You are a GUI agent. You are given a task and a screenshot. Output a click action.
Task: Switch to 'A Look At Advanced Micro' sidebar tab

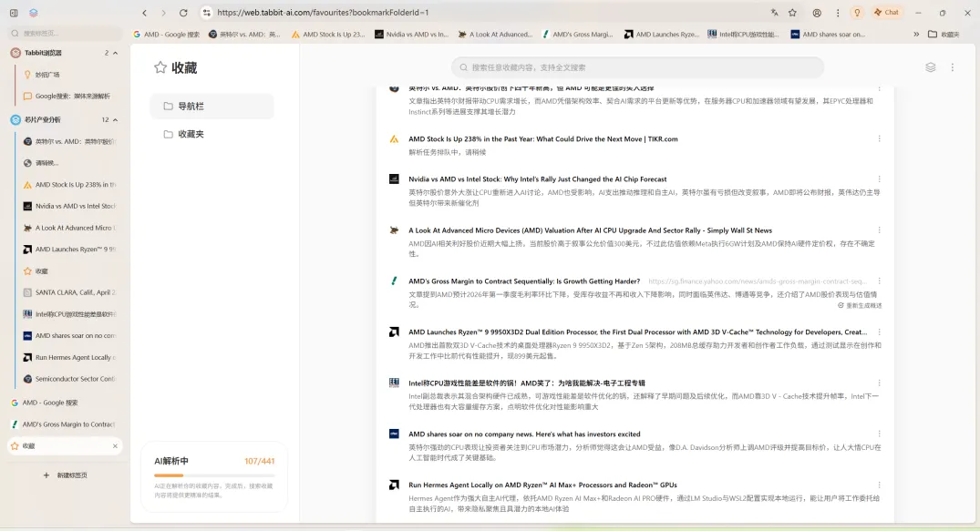click(x=68, y=228)
